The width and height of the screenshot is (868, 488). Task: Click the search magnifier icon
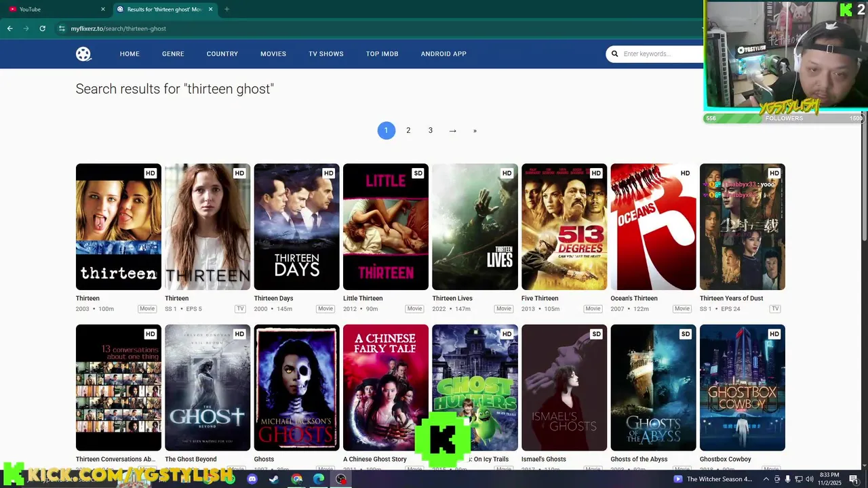(615, 54)
